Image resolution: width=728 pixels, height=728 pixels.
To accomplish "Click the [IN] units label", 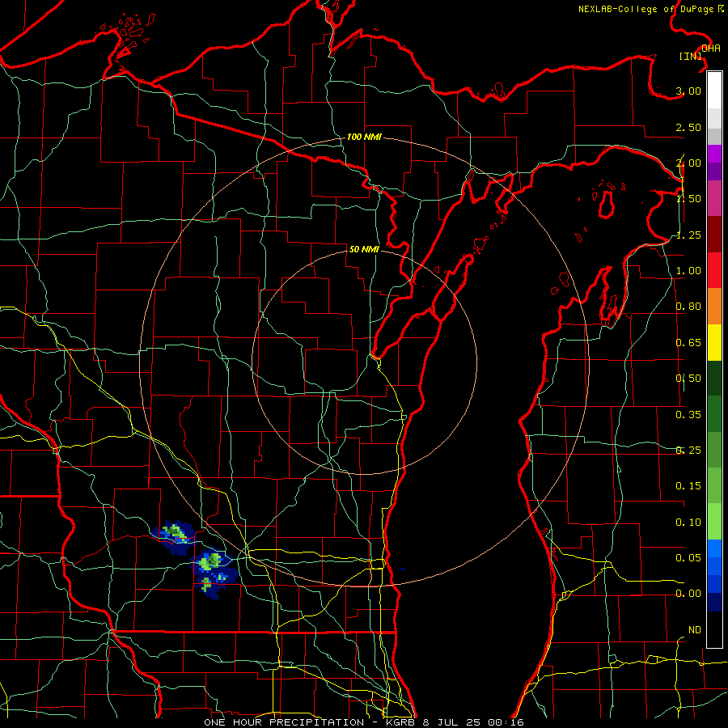I will 691,56.
